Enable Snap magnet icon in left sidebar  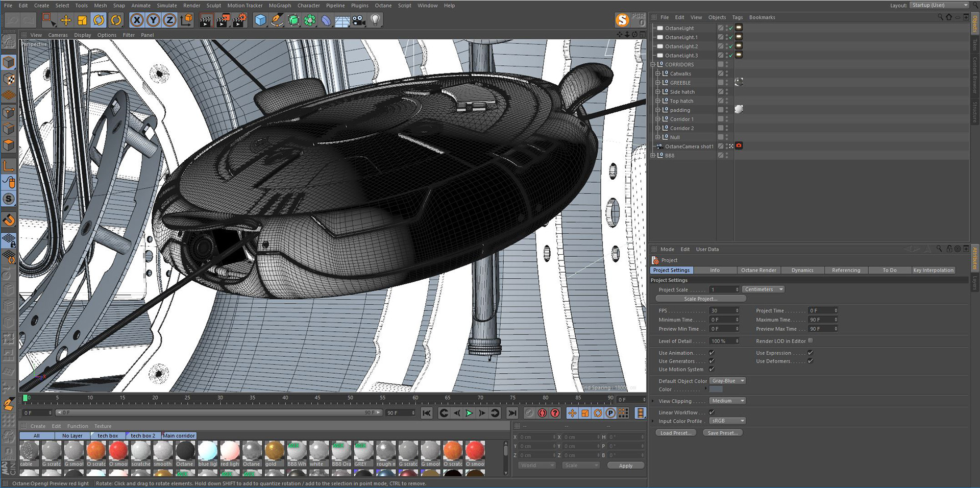click(x=9, y=221)
